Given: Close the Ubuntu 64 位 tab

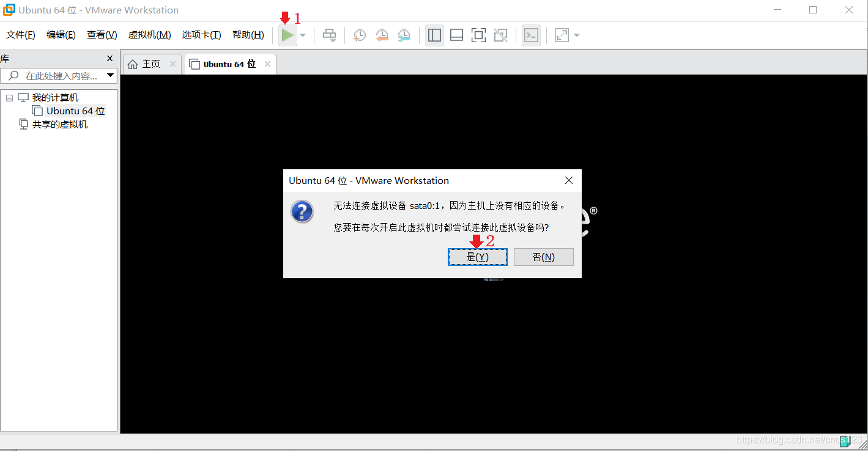Looking at the screenshot, I should coord(267,64).
